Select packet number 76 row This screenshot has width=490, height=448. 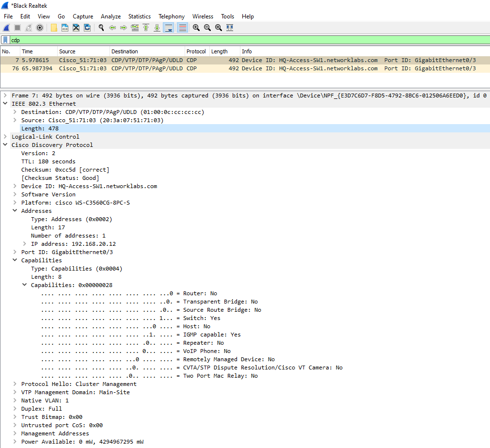(245, 68)
